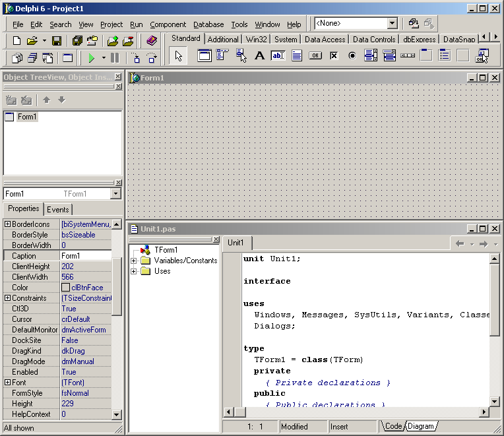Select the MainMenu component icon
Viewport: 504px width, 436px height.
click(x=222, y=55)
